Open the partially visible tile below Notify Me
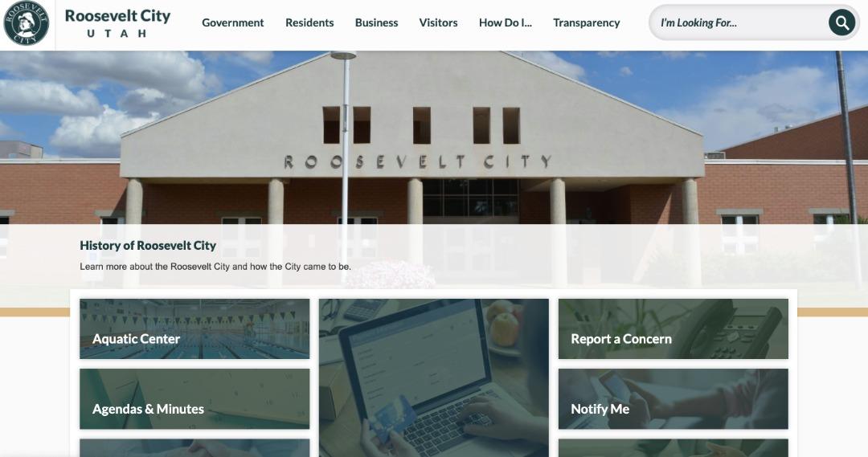Viewport: 868px width, 457px height. (674, 448)
